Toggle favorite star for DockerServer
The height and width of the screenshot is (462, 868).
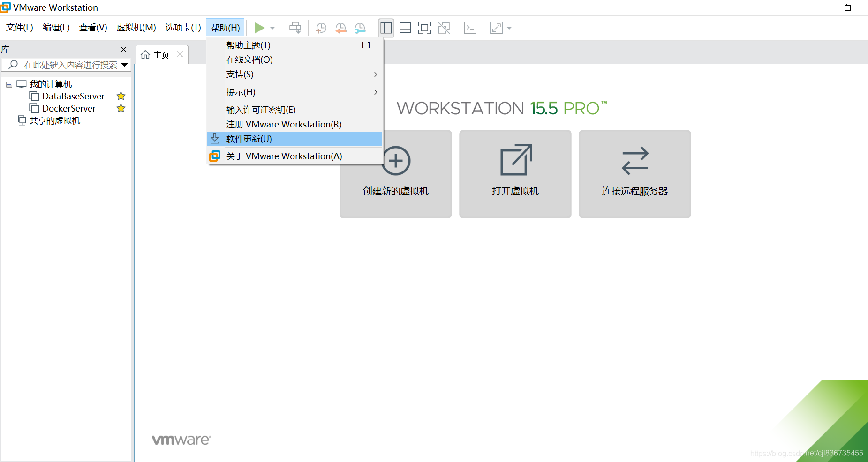click(x=121, y=108)
